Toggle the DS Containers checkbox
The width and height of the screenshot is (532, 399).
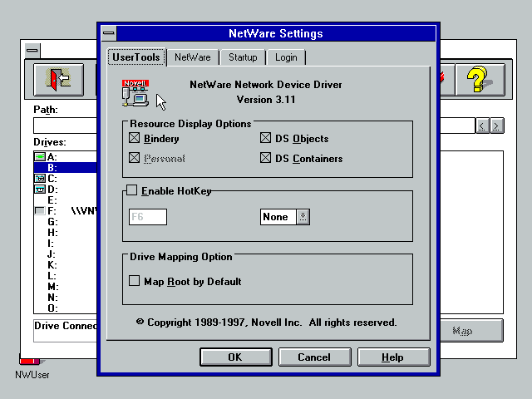265,158
